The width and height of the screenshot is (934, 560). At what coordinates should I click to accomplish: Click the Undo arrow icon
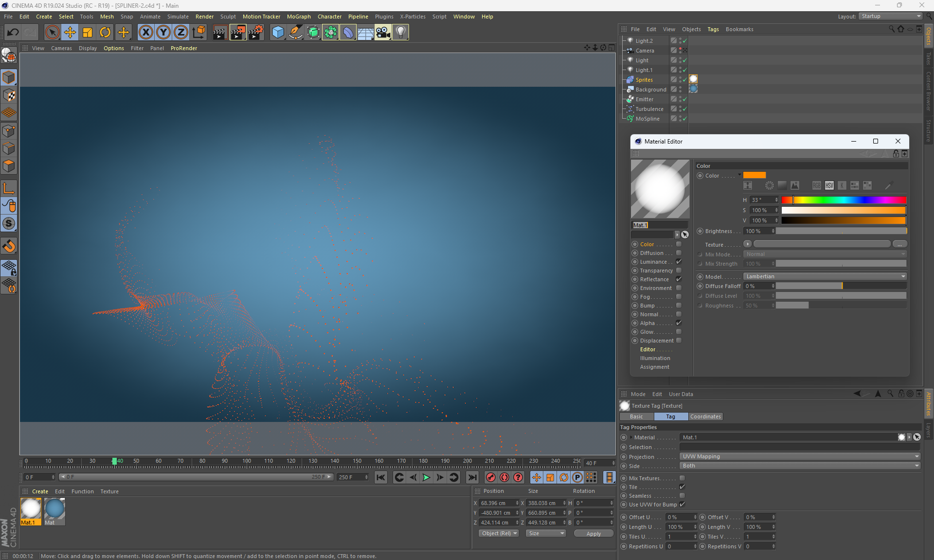tap(13, 33)
